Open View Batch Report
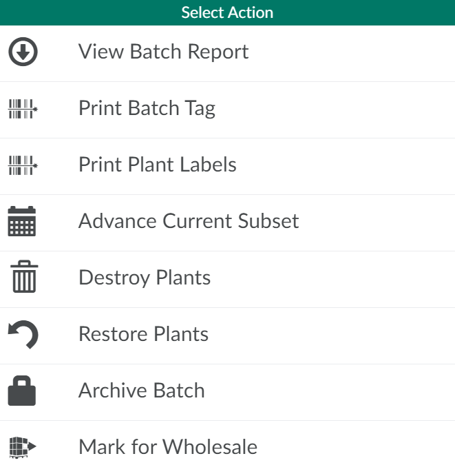Image resolution: width=455 pixels, height=476 pixels. coord(163,52)
